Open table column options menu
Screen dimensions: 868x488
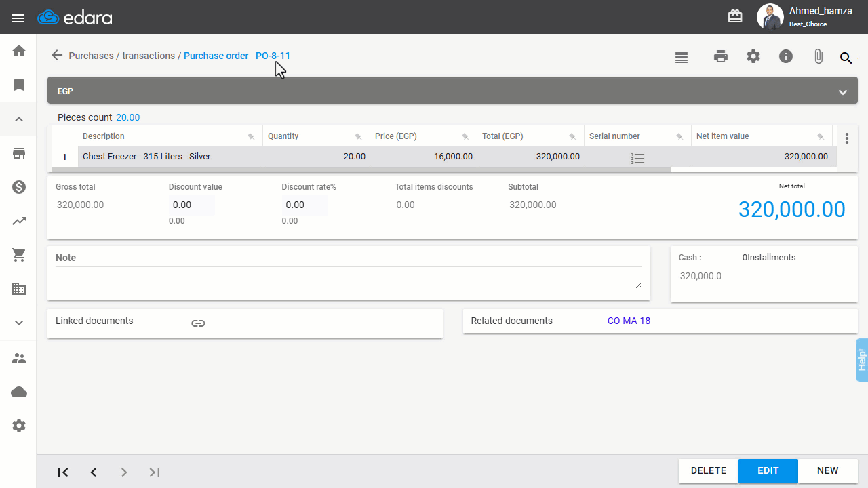click(x=847, y=138)
